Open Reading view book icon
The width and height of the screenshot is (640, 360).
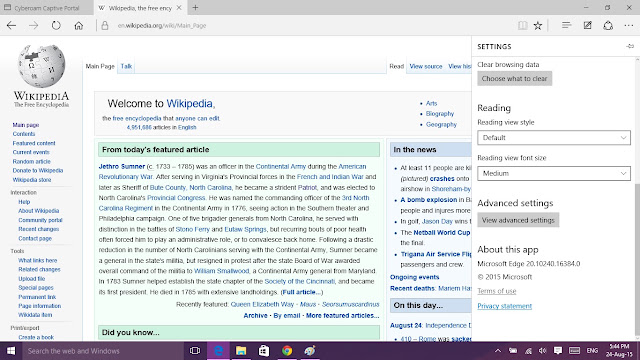click(x=522, y=25)
